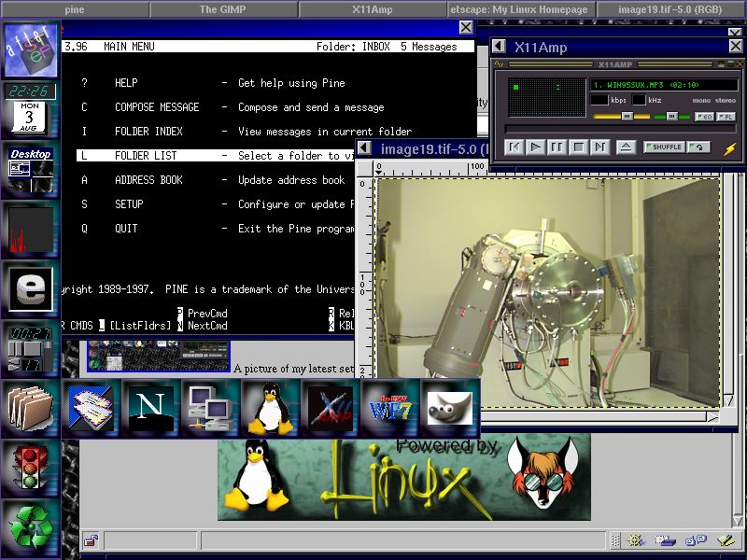Image resolution: width=747 pixels, height=560 pixels.
Task: Open the X11Amp options menu icon
Action: (499, 63)
